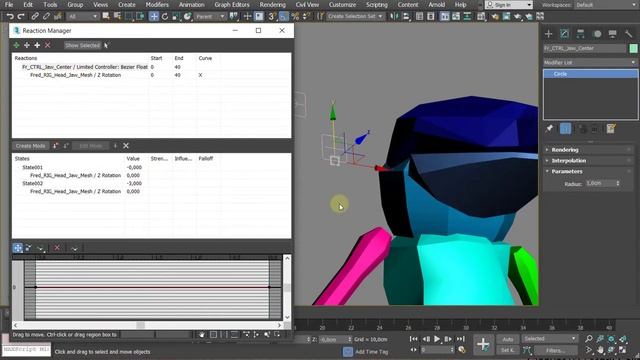The image size is (640, 360).
Task: Click the object name field Fr_CTRL_Jaw_Center
Action: click(584, 48)
